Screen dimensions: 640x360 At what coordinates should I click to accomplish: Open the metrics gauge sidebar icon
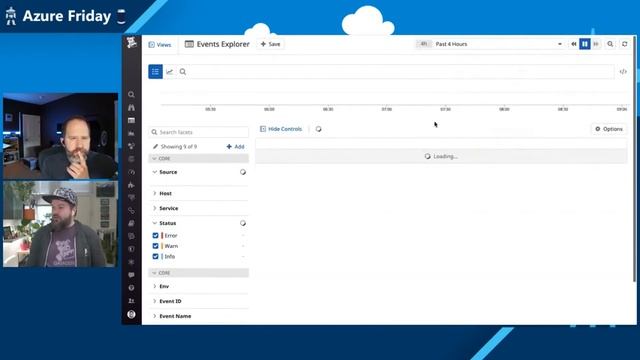[x=131, y=172]
